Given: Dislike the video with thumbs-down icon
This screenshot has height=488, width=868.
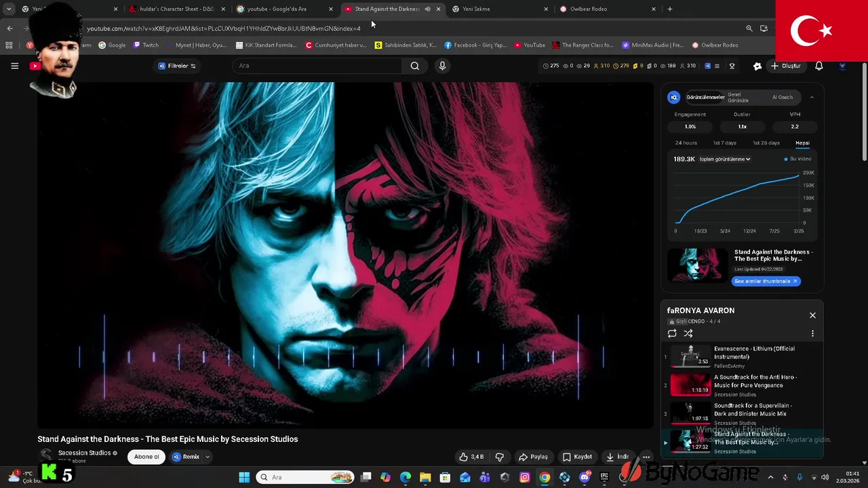Looking at the screenshot, I should tap(500, 457).
